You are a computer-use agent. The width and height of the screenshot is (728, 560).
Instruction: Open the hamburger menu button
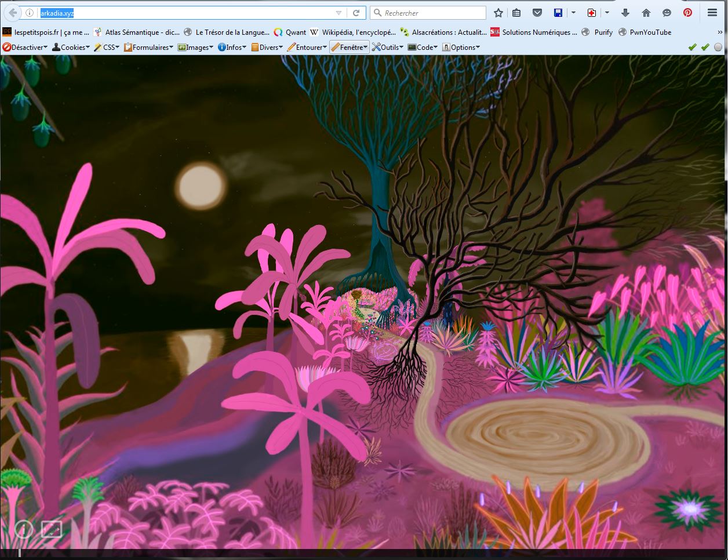(712, 13)
